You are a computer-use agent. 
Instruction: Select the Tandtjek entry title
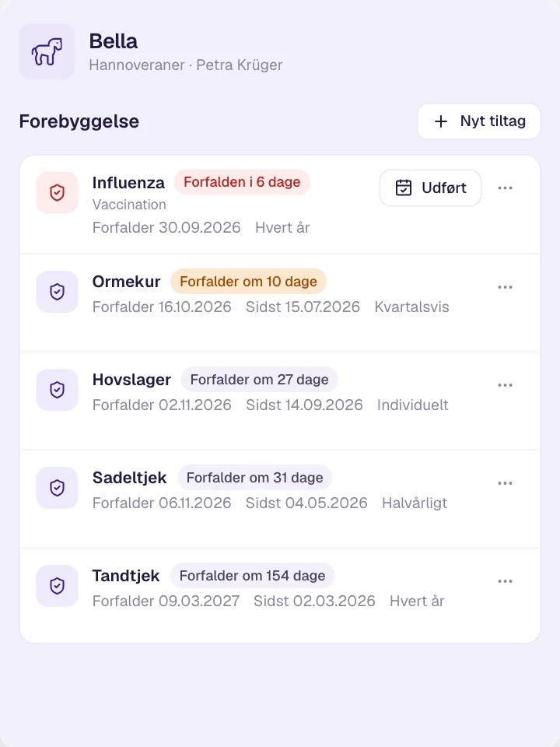click(x=126, y=576)
